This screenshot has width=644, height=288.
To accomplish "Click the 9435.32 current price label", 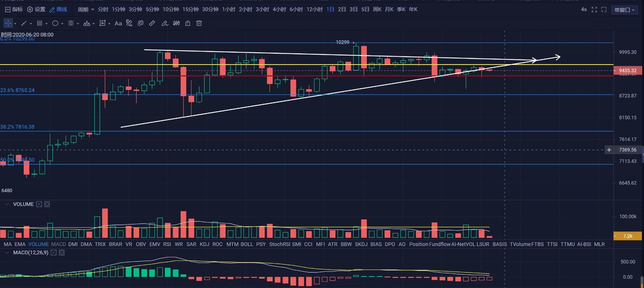I will pos(627,70).
